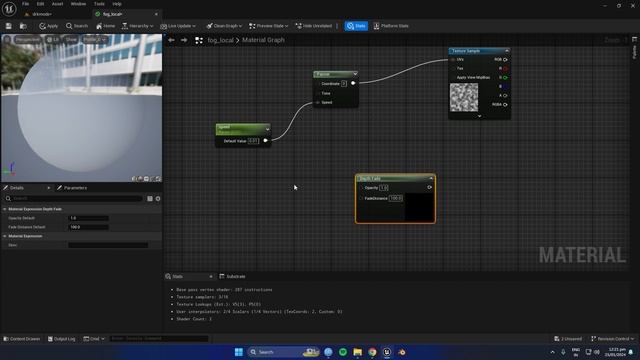This screenshot has height=360, width=640.
Task: Open Windows Start menu
Action: tap(239, 352)
